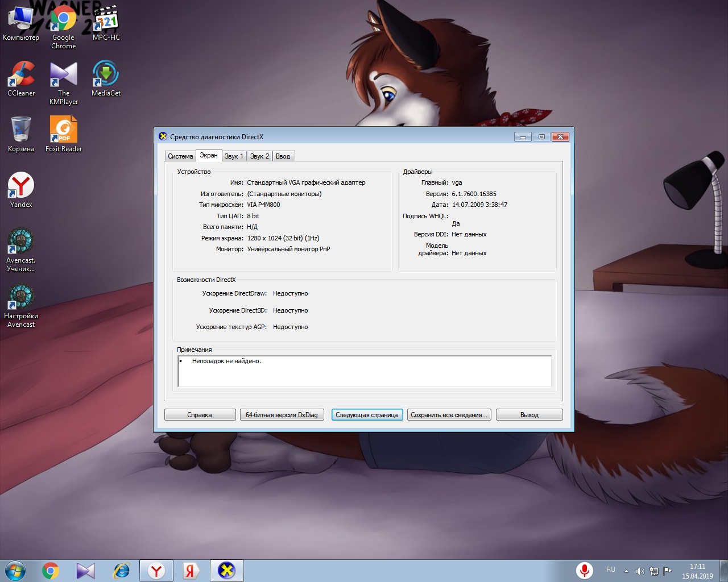Click the value (Стандартные мониторы)
Screen dimensions: 728x582
[x=284, y=194]
